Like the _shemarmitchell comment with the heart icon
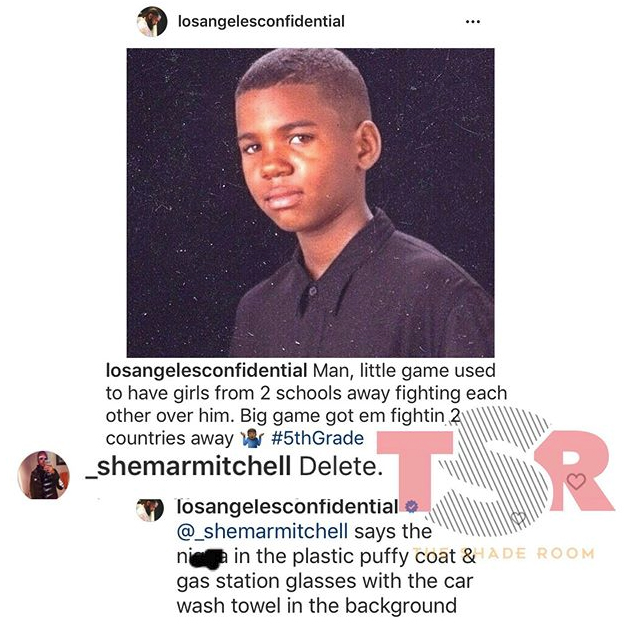The width and height of the screenshot is (625, 641). (x=576, y=481)
